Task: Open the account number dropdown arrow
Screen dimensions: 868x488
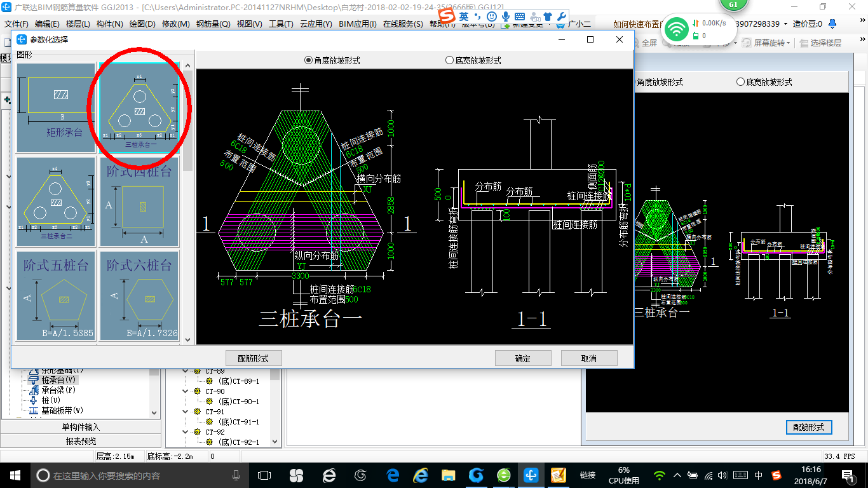Action: [786, 24]
